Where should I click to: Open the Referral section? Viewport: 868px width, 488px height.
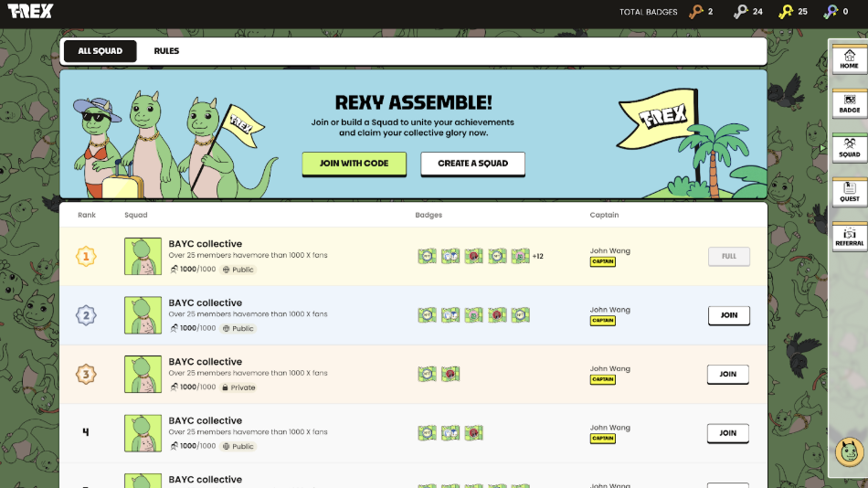coord(849,236)
